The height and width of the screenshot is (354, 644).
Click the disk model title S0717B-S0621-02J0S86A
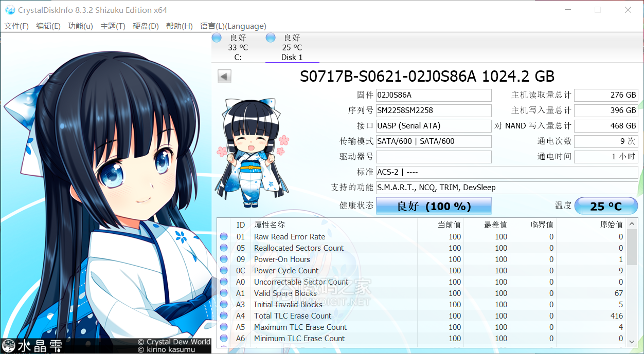427,77
